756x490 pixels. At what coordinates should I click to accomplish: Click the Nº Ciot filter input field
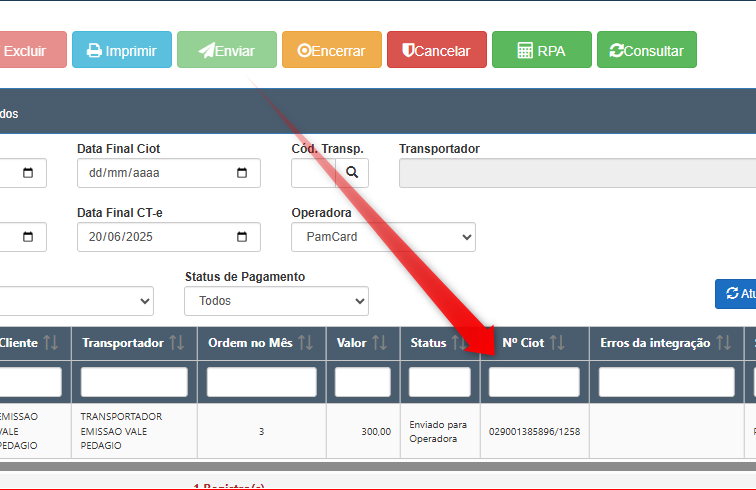(534, 382)
